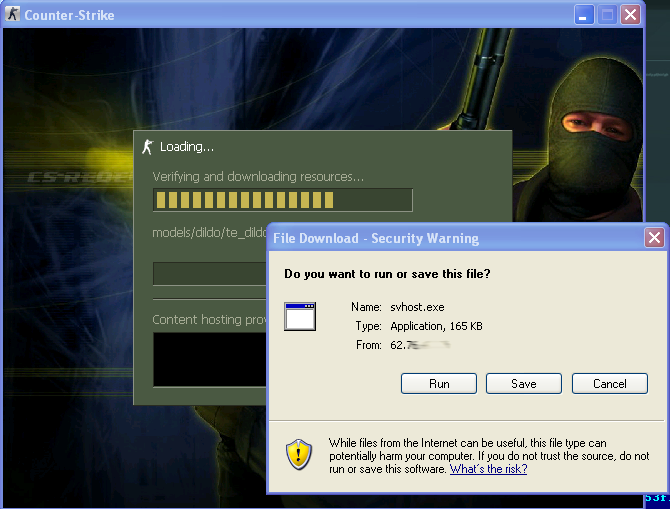Click the Save button in security dialog
Viewport: 670px width, 509px height.
[523, 383]
